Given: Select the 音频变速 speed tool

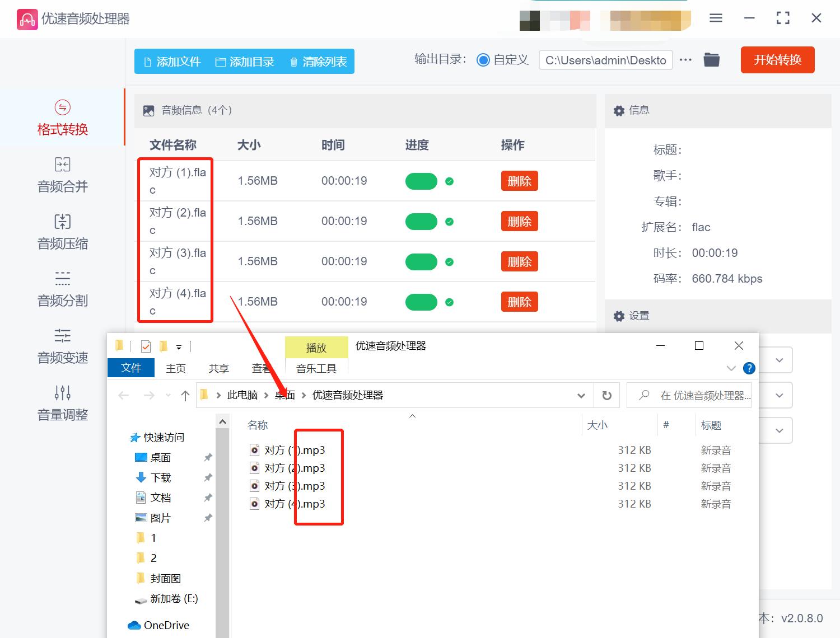Looking at the screenshot, I should click(x=62, y=346).
